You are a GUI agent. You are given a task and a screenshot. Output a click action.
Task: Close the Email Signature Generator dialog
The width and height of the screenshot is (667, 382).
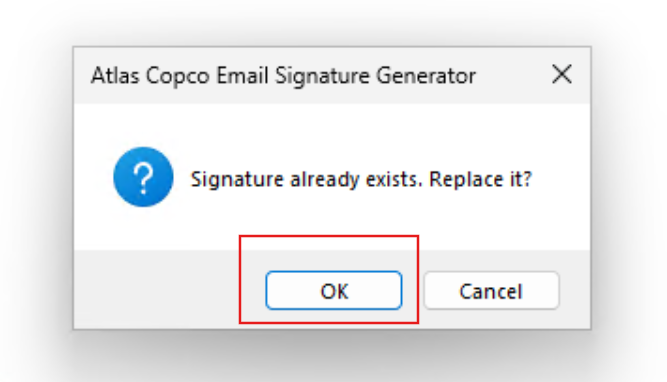tap(562, 74)
